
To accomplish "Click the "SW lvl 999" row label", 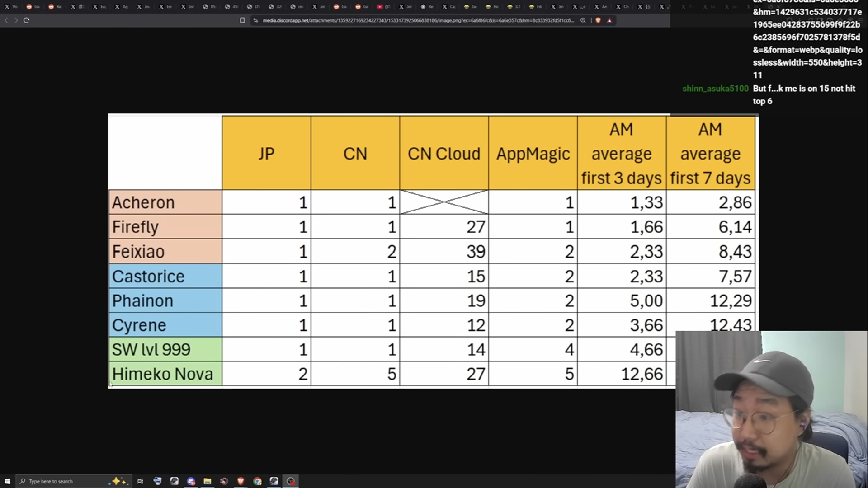I will coord(165,349).
